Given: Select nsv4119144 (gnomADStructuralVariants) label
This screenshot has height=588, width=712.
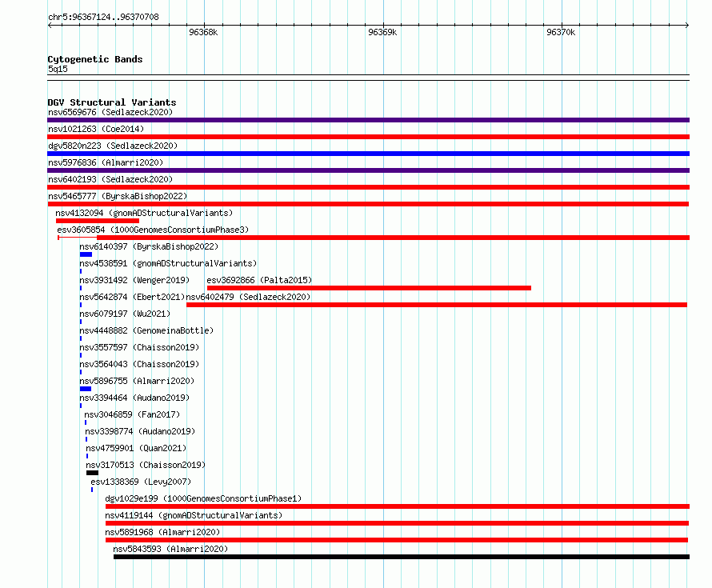Looking at the screenshot, I should pyautogui.click(x=194, y=515).
